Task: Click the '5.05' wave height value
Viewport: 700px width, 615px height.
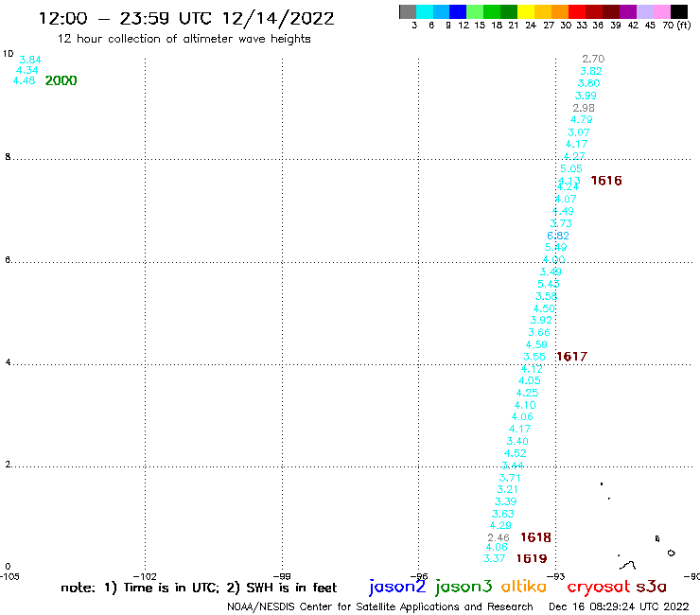Action: click(x=571, y=168)
